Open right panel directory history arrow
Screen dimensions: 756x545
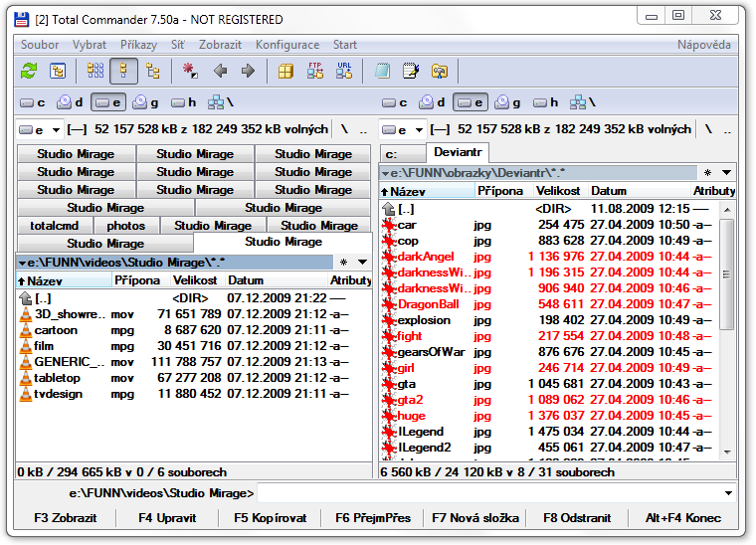pyautogui.click(x=726, y=172)
